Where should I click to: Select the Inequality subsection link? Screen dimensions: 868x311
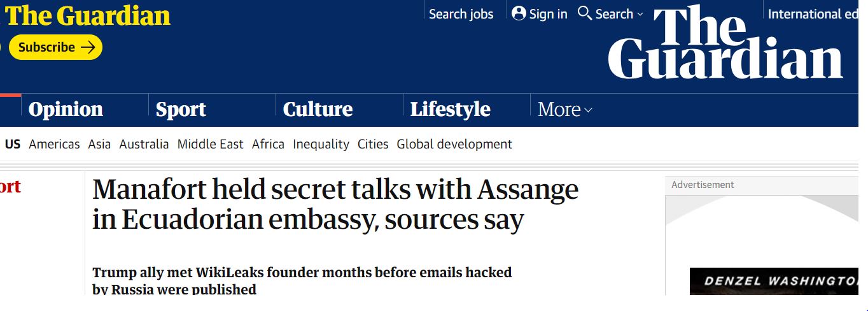pos(321,144)
